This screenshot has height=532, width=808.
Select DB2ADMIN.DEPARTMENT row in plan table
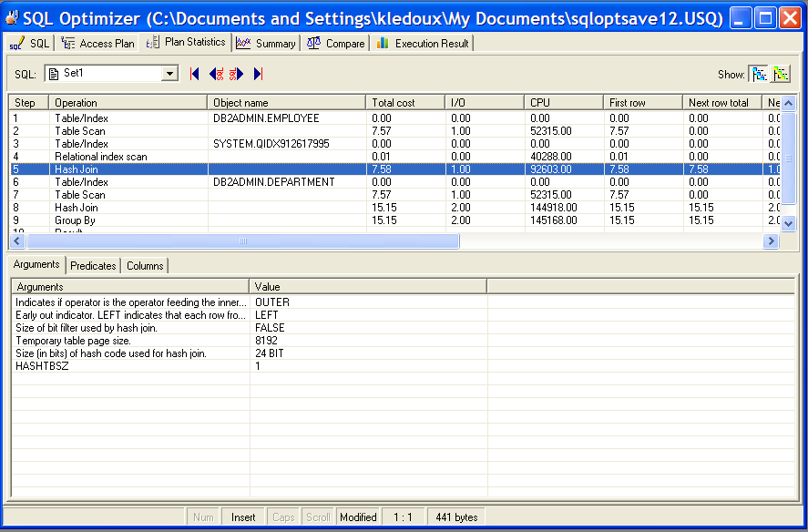[273, 182]
